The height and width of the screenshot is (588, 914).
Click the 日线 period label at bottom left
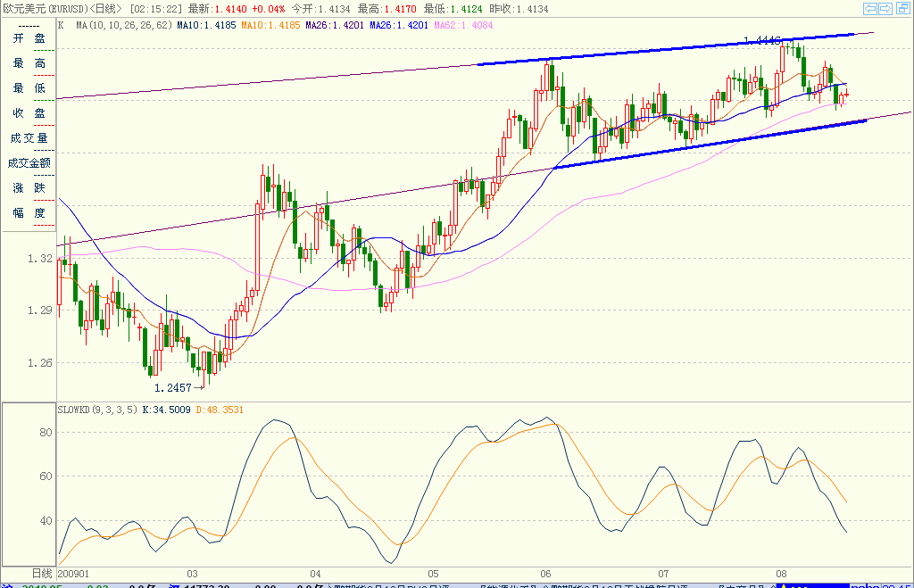click(41, 574)
